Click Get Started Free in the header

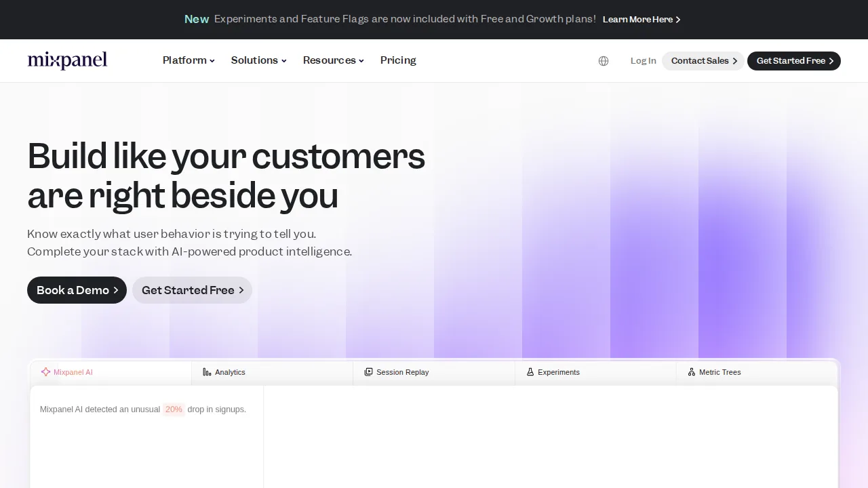point(794,61)
